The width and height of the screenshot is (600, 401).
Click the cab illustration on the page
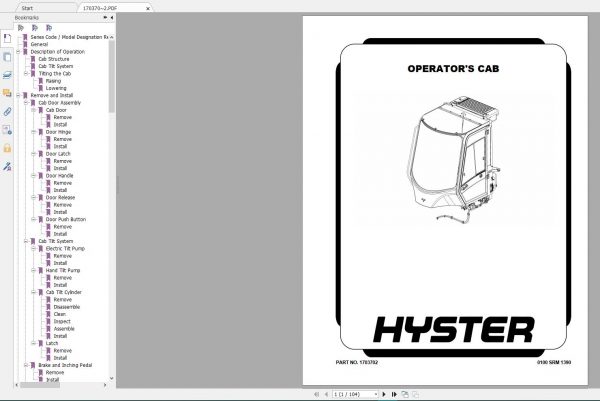(453, 160)
